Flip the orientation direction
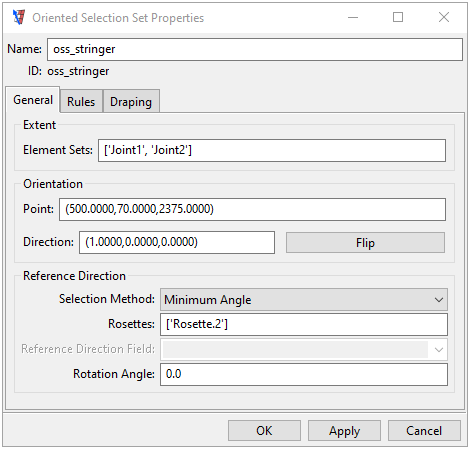The width and height of the screenshot is (469, 450). coord(365,243)
